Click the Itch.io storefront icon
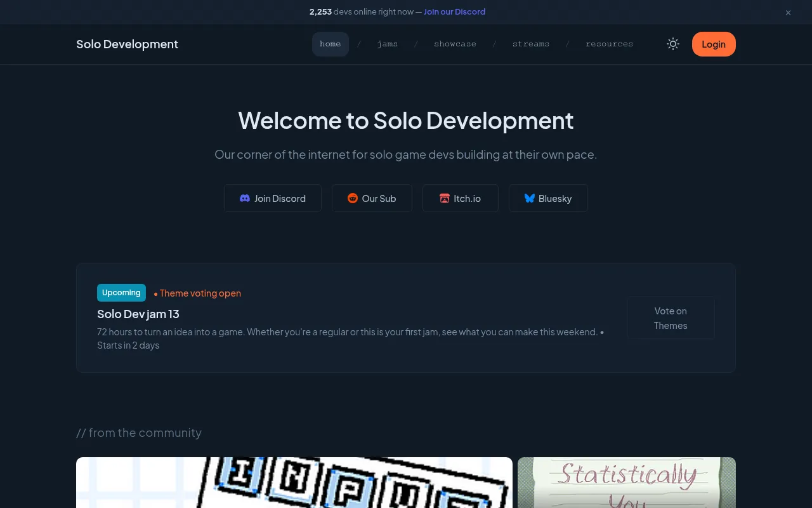The width and height of the screenshot is (812, 508). point(445,198)
